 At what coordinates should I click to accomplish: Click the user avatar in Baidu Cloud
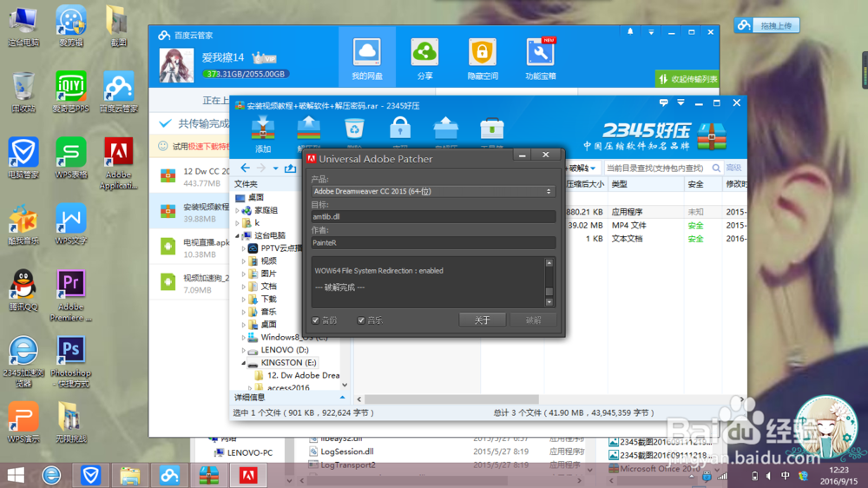point(176,65)
